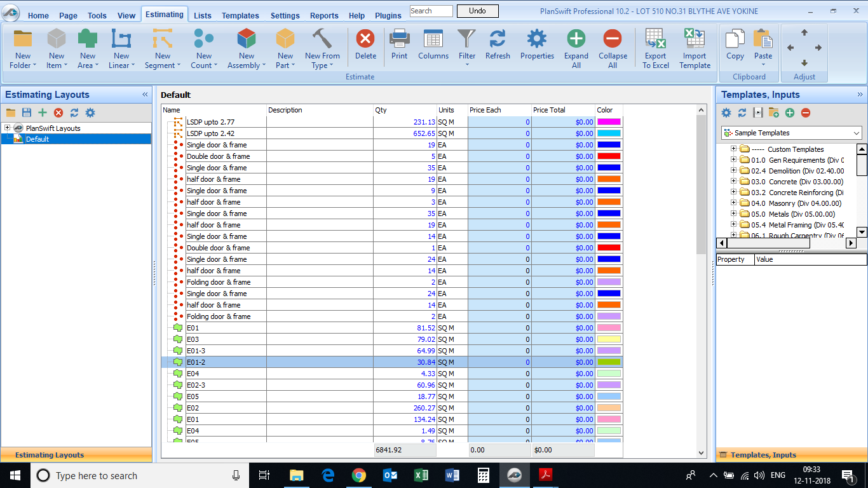Image resolution: width=868 pixels, height=488 pixels.
Task: Expand the 02.4 Demolition template folder
Action: click(x=733, y=171)
